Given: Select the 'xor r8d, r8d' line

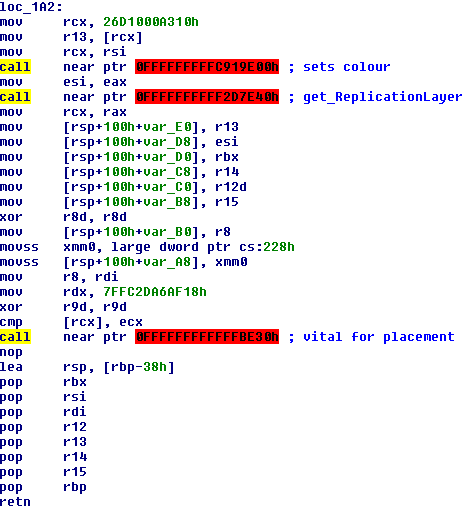Looking at the screenshot, I should pos(63,217).
